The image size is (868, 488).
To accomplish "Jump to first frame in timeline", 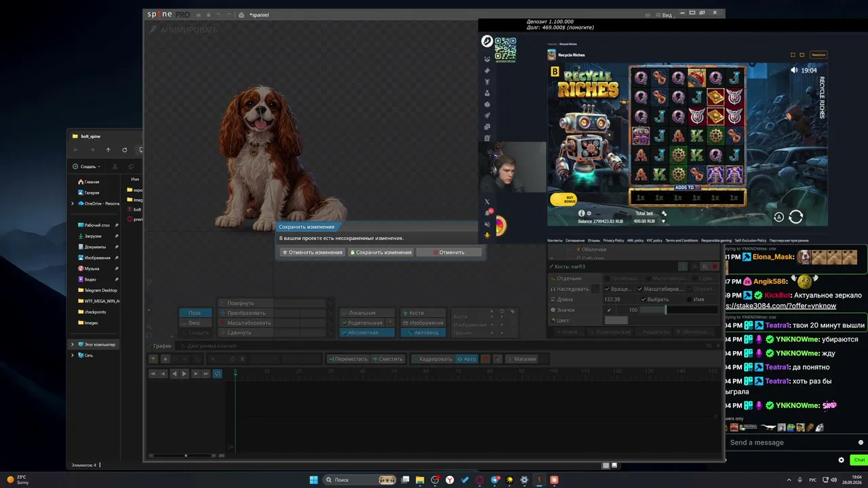I will pyautogui.click(x=153, y=373).
